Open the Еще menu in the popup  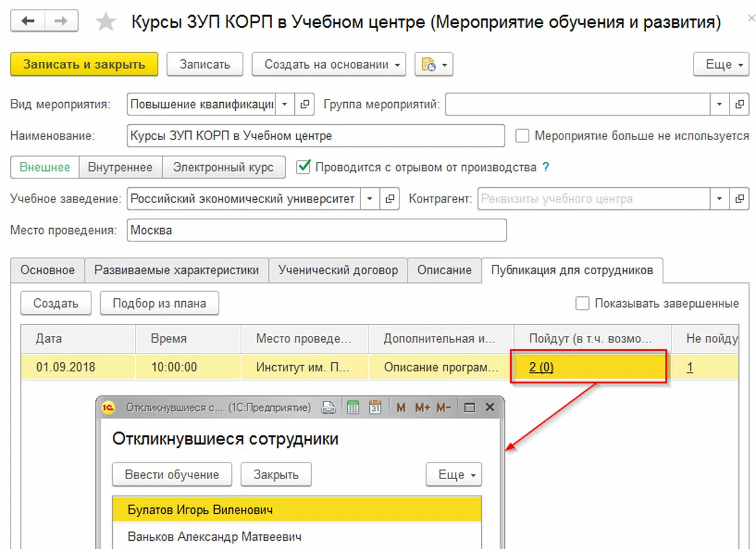[454, 475]
